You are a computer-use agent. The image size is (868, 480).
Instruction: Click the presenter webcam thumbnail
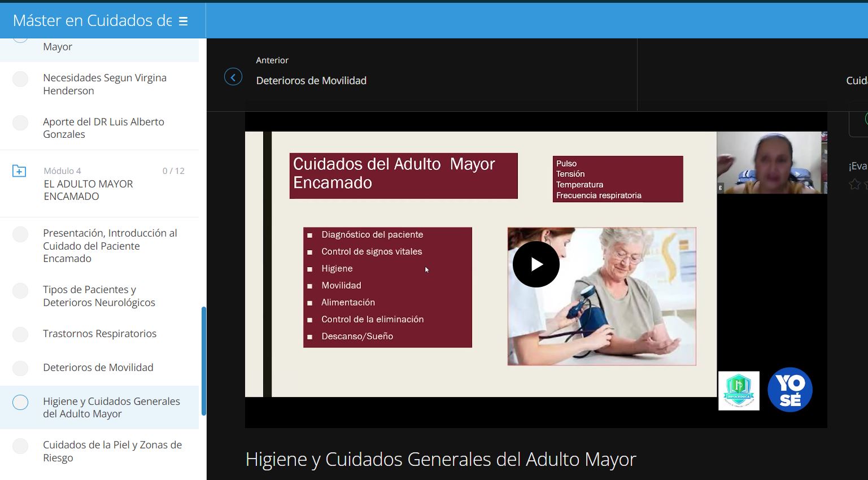pyautogui.click(x=771, y=163)
